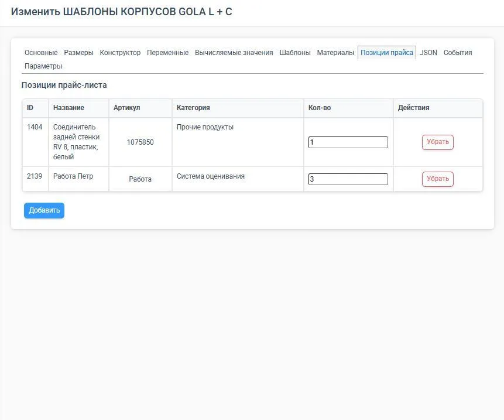
Task: Open the Материалы tab
Action: (x=335, y=52)
